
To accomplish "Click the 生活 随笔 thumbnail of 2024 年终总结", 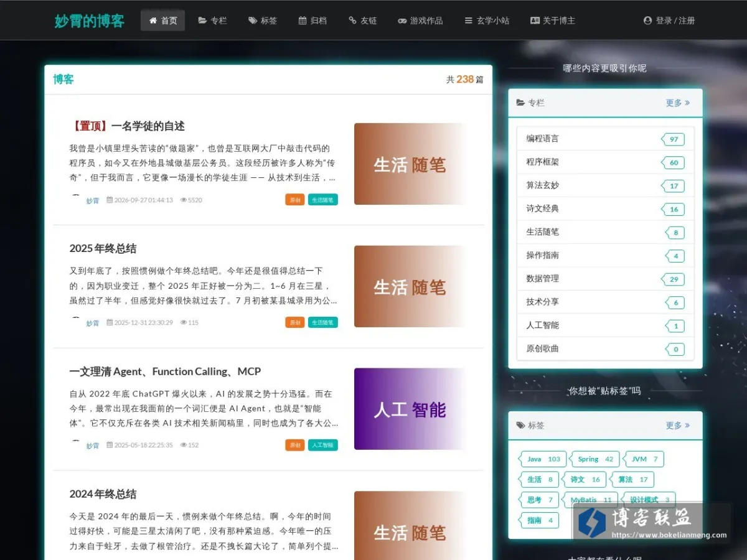I will pyautogui.click(x=410, y=526).
